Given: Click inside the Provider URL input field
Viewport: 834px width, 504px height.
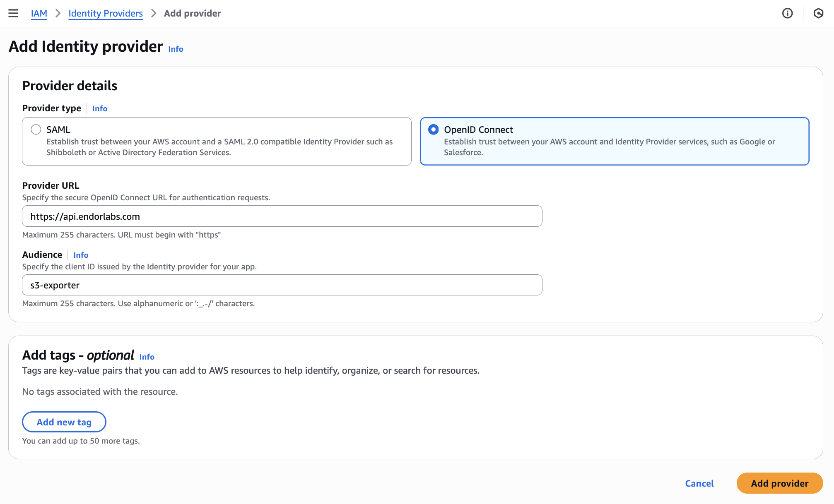Looking at the screenshot, I should coord(282,216).
